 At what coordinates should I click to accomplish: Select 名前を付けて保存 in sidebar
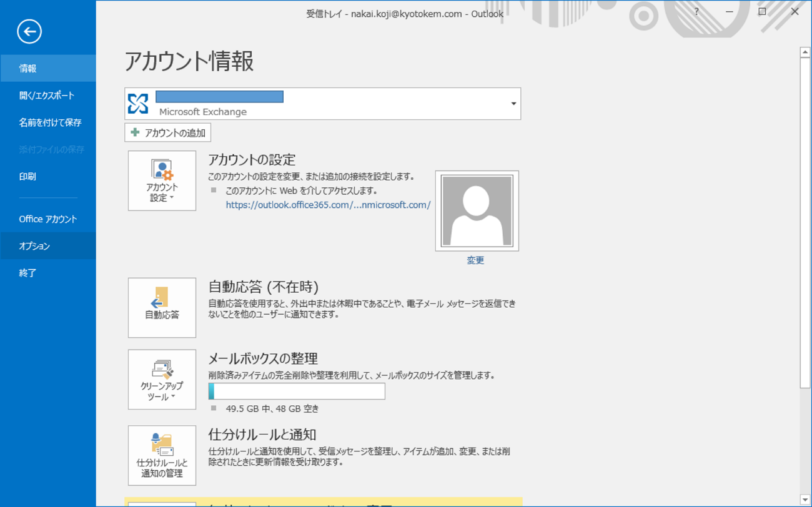pyautogui.click(x=50, y=122)
